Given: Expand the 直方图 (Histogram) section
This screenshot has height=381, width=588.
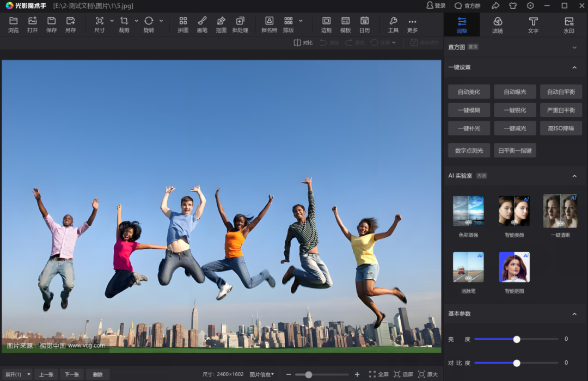Looking at the screenshot, I should [574, 47].
